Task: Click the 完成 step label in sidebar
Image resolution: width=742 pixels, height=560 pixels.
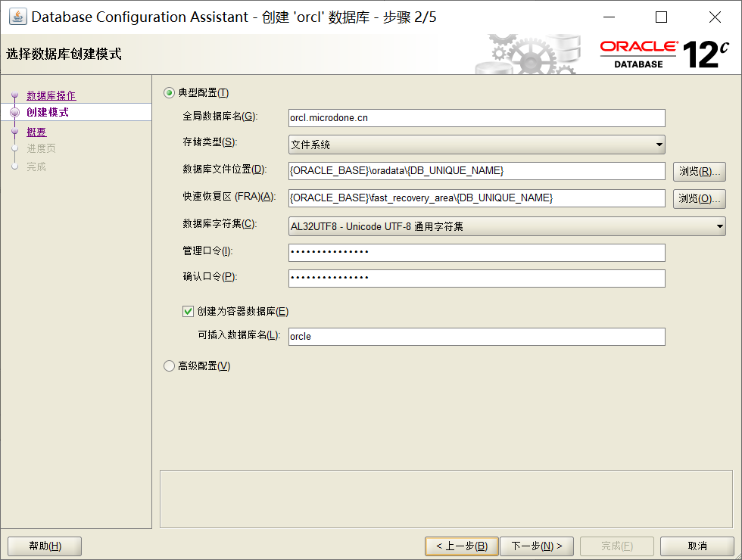Action: pos(36,166)
